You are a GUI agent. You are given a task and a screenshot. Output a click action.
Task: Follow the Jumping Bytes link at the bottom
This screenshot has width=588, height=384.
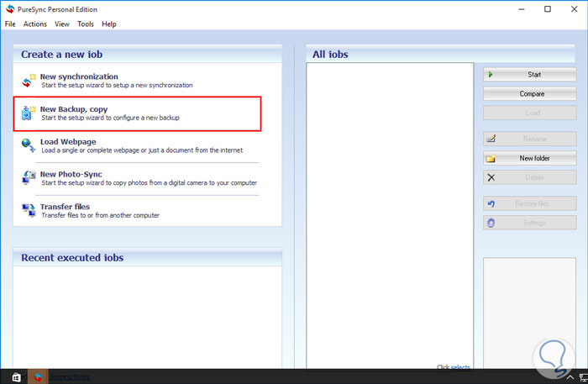69,377
